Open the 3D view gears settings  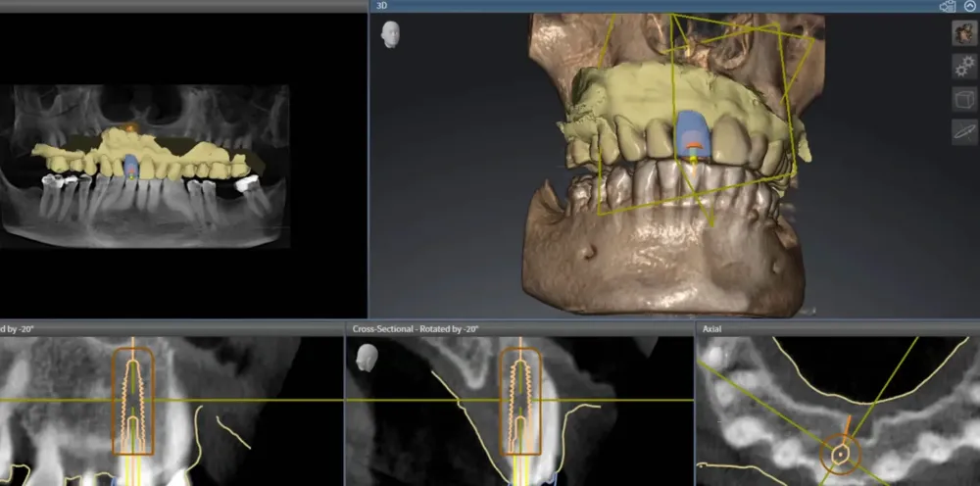coord(964,66)
